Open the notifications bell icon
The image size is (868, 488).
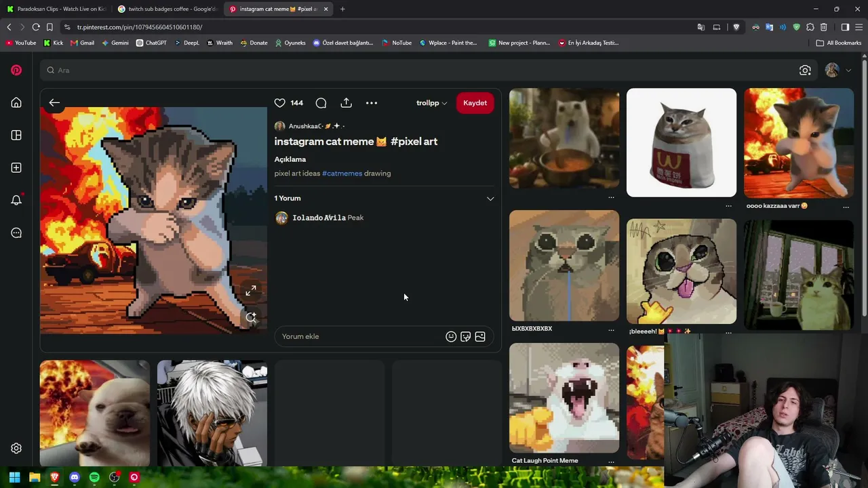(16, 200)
